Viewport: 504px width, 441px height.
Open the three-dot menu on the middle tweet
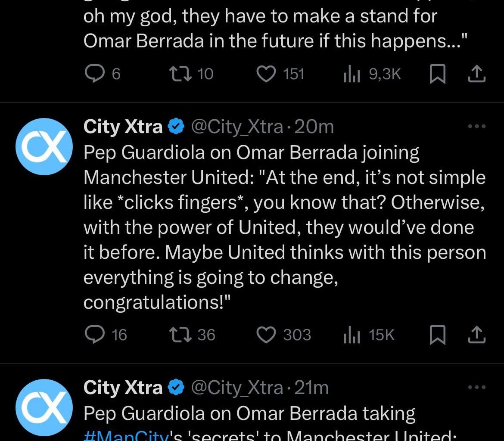(476, 126)
